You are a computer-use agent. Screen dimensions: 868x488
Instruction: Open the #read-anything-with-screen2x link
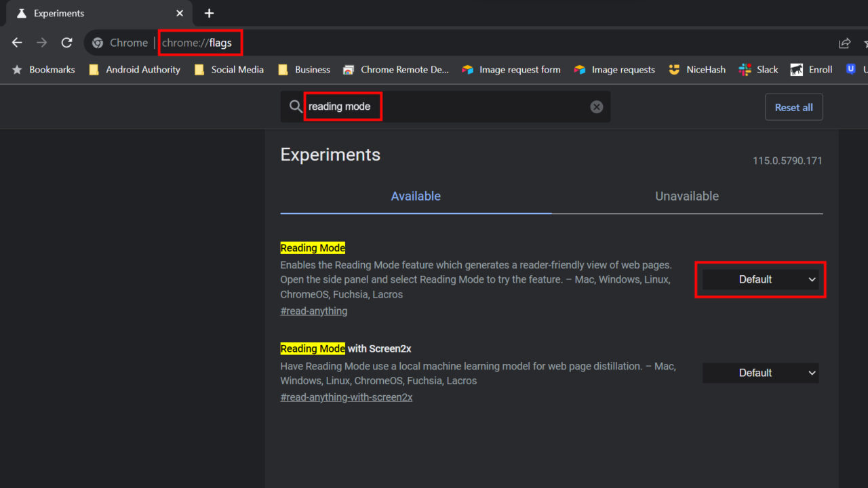[346, 396]
